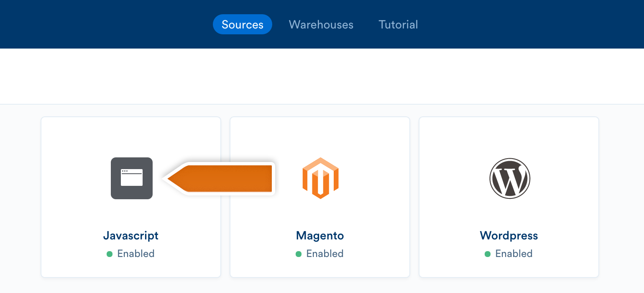This screenshot has width=644, height=293.
Task: Click the green status dot for Javascript
Action: (x=110, y=254)
